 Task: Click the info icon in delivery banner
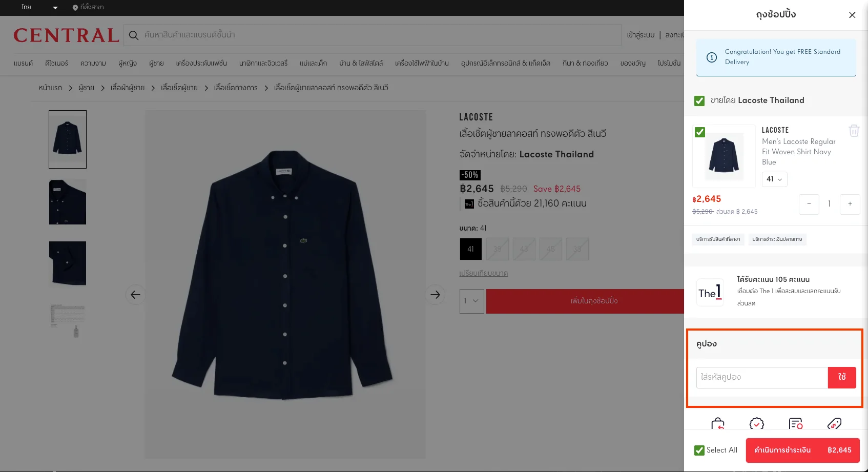point(712,57)
